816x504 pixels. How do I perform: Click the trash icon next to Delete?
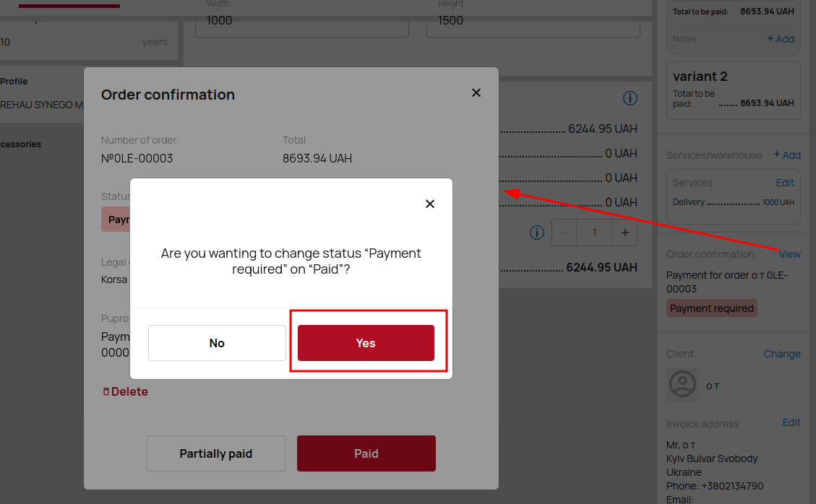click(x=106, y=391)
